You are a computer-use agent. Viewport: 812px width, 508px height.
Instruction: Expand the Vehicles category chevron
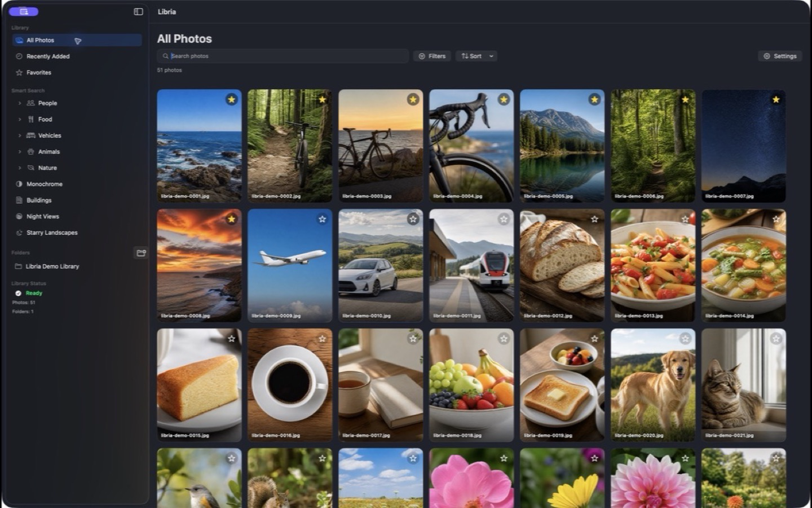(20, 135)
